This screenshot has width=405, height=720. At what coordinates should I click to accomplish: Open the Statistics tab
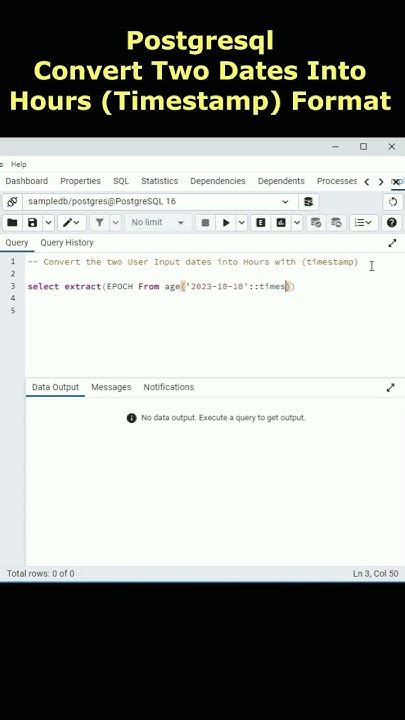pos(159,181)
